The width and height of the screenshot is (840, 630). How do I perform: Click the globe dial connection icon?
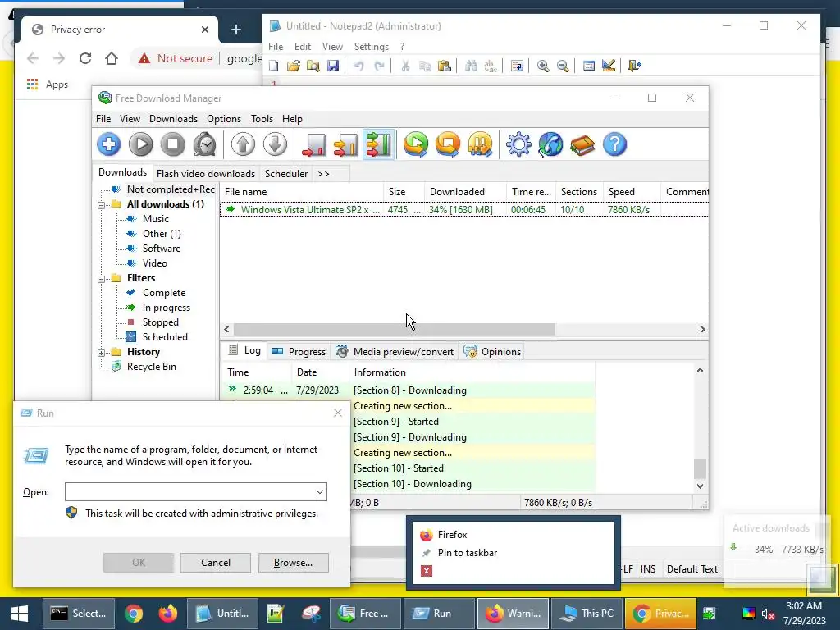click(x=550, y=144)
